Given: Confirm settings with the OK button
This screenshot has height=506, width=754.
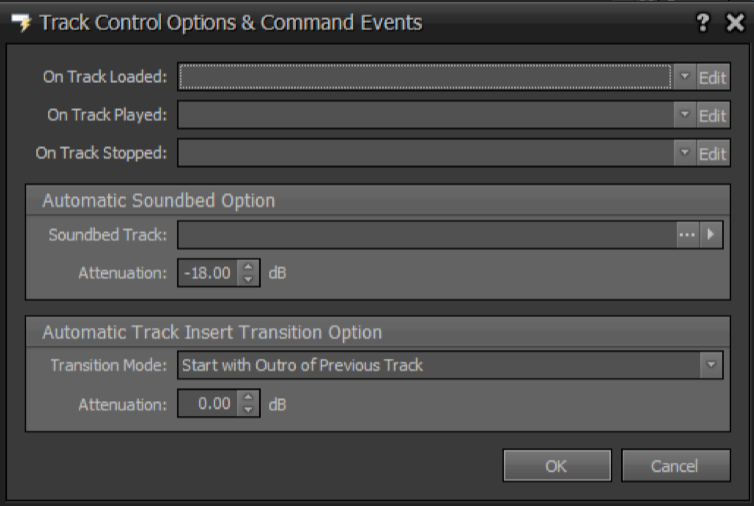Looking at the screenshot, I should pos(556,465).
